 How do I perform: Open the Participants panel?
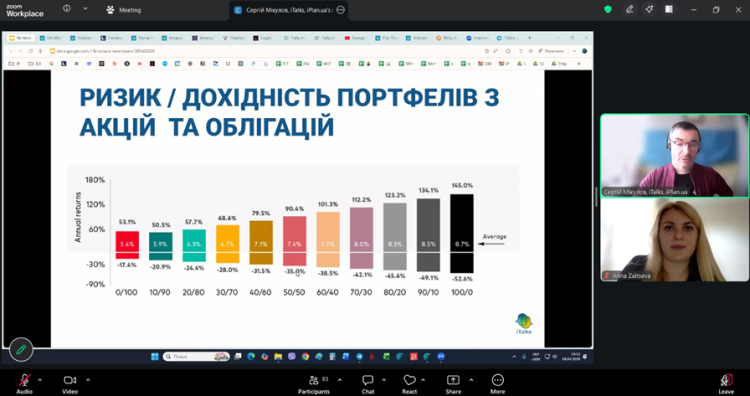314,383
